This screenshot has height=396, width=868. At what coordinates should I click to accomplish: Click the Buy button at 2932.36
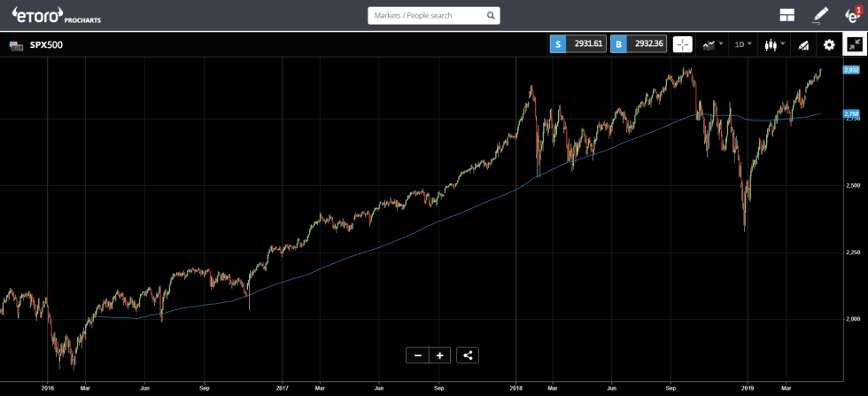coord(638,44)
